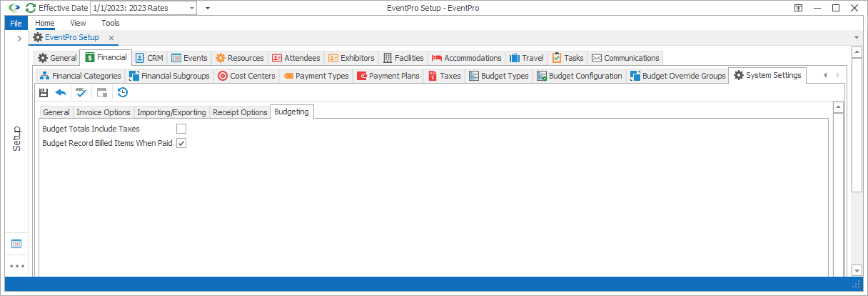Open the Importing/Exporting sub-tab
The height and width of the screenshot is (296, 868).
click(x=172, y=112)
